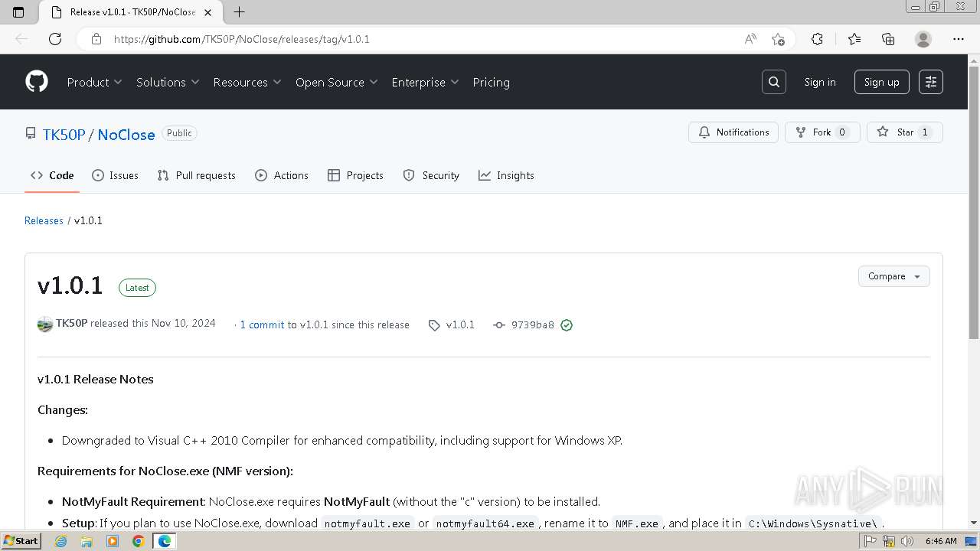
Task: Click the TK50P author avatar image
Action: point(45,324)
